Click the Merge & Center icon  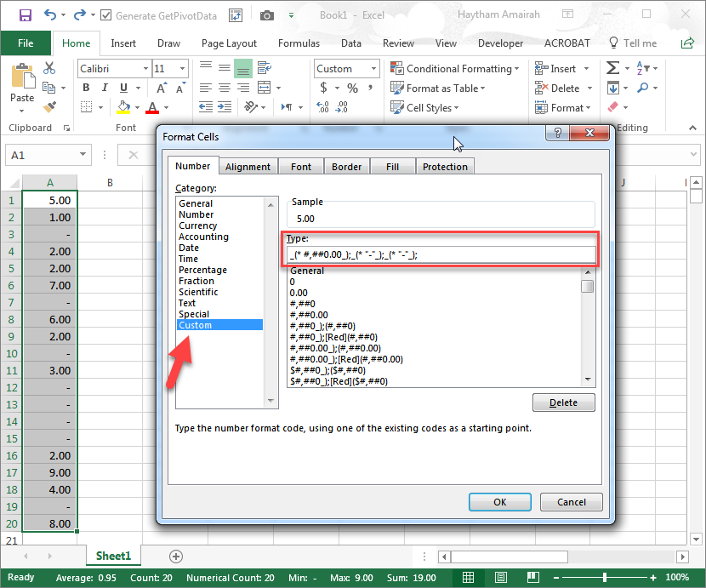(x=264, y=88)
